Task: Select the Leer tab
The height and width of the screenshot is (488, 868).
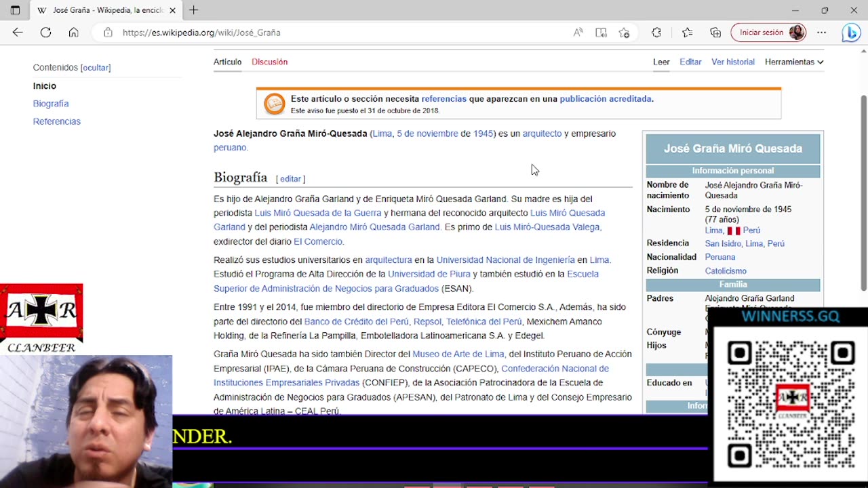Action: click(x=661, y=62)
